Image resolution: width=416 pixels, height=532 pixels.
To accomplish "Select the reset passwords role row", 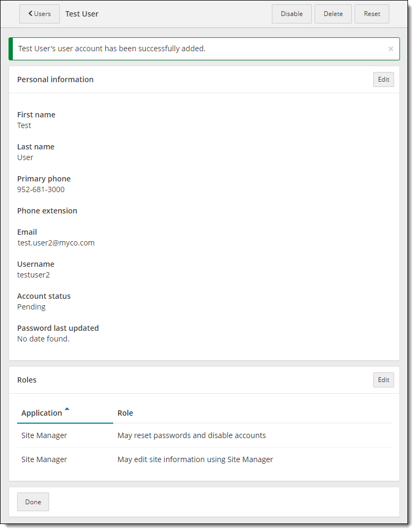I will (191, 435).
